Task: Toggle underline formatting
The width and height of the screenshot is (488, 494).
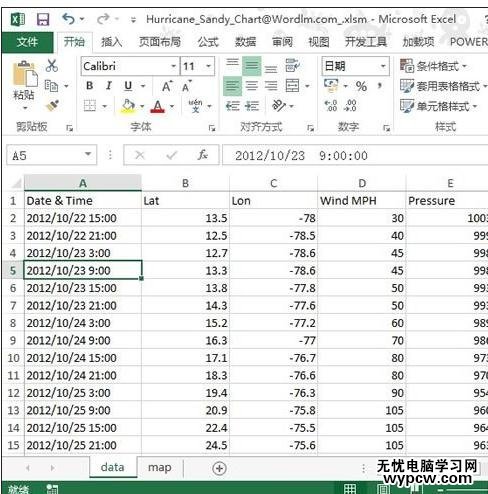Action: (128, 86)
